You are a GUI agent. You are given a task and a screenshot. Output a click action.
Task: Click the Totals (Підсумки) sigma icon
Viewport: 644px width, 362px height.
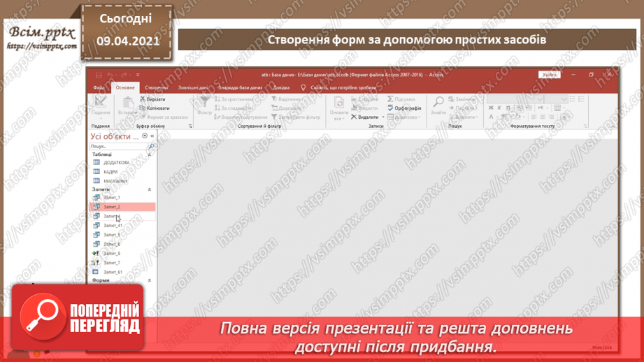[391, 99]
